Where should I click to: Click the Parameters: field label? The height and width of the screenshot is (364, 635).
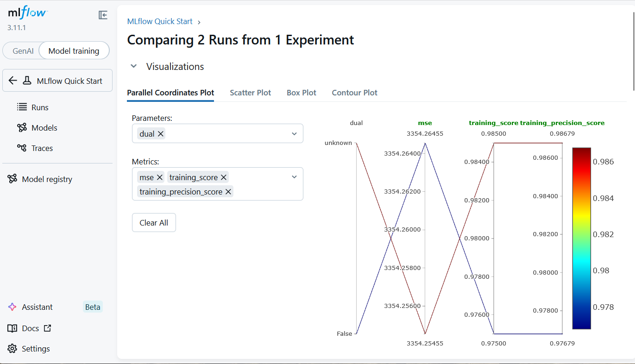point(152,118)
